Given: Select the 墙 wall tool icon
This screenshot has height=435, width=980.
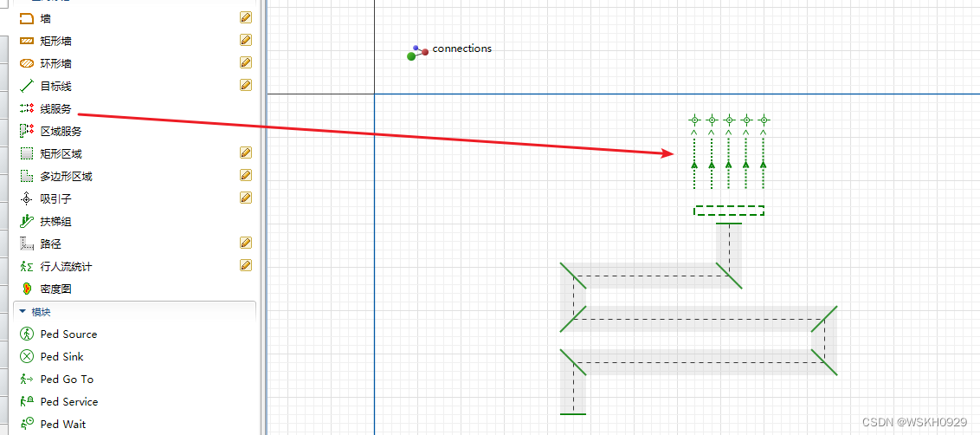Looking at the screenshot, I should click(26, 19).
